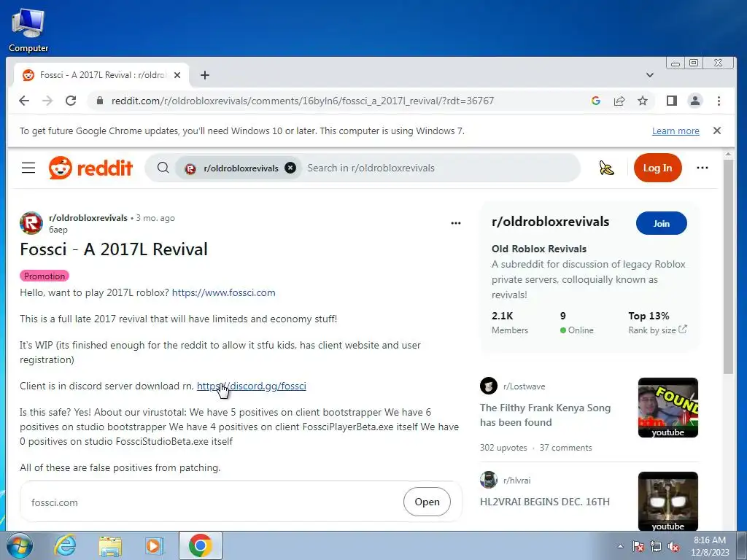Click the Open button for fossci.com

(x=427, y=502)
